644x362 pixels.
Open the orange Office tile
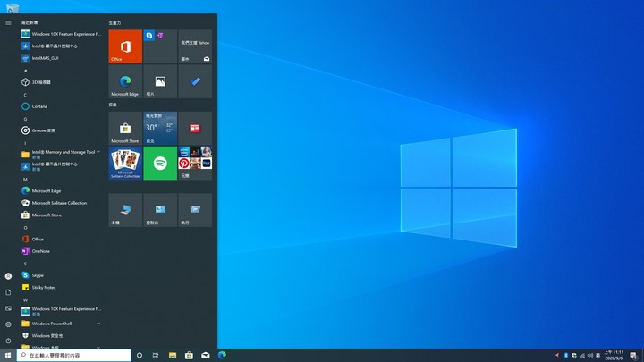pyautogui.click(x=125, y=46)
